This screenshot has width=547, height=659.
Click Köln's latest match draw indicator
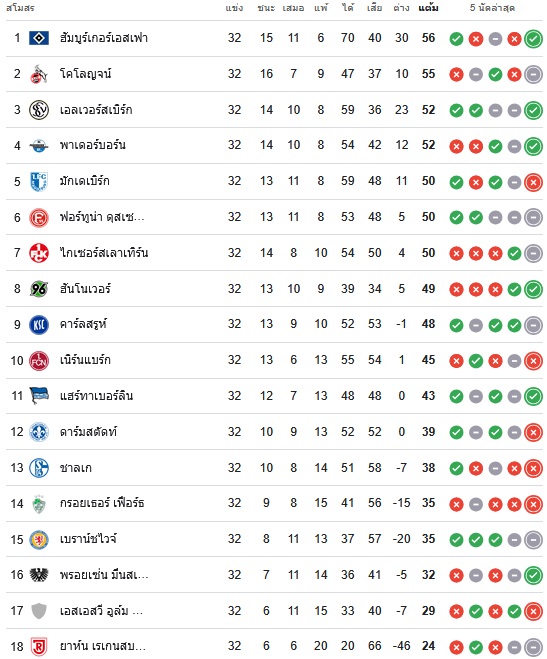pyautogui.click(x=533, y=75)
